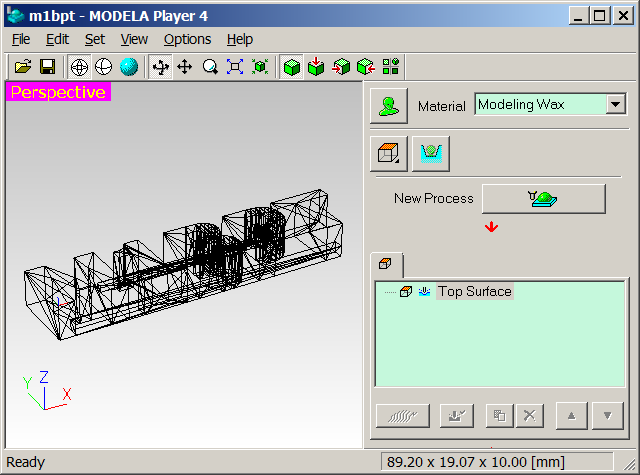Click the Material dropdown arrow

pos(616,104)
